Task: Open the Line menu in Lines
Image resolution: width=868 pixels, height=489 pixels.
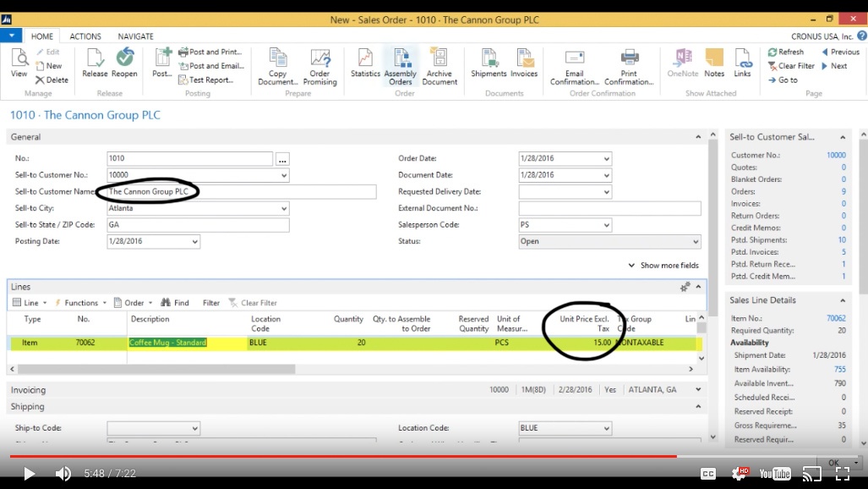Action: pos(30,303)
